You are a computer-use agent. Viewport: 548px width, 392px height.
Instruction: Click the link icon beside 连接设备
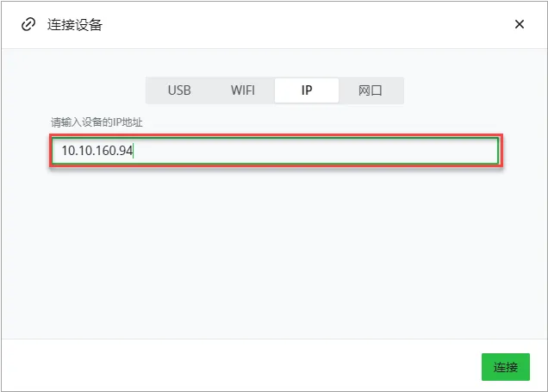[28, 24]
